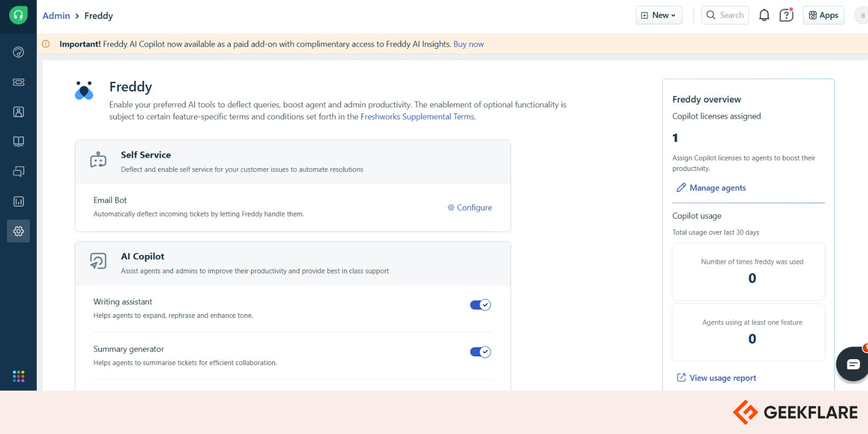Open the Solutions book icon
The image size is (868, 434).
[18, 142]
